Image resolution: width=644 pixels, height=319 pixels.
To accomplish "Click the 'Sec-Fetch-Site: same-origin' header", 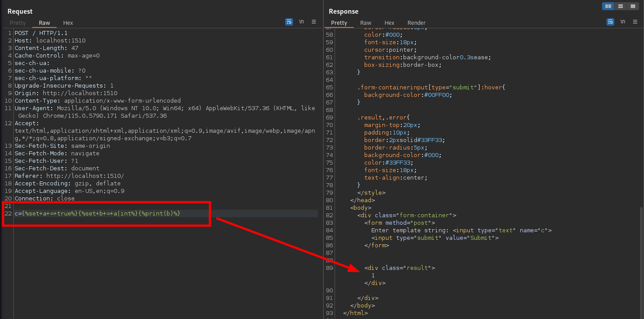I will 62,146.
